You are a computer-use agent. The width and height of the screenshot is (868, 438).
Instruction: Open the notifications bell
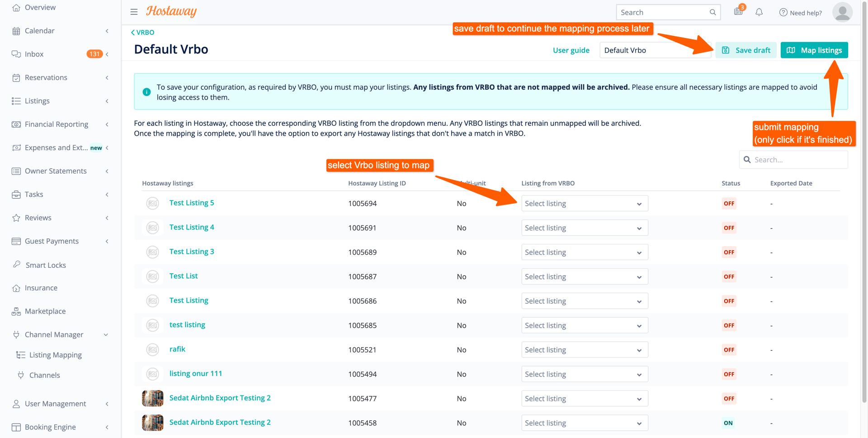click(x=759, y=12)
